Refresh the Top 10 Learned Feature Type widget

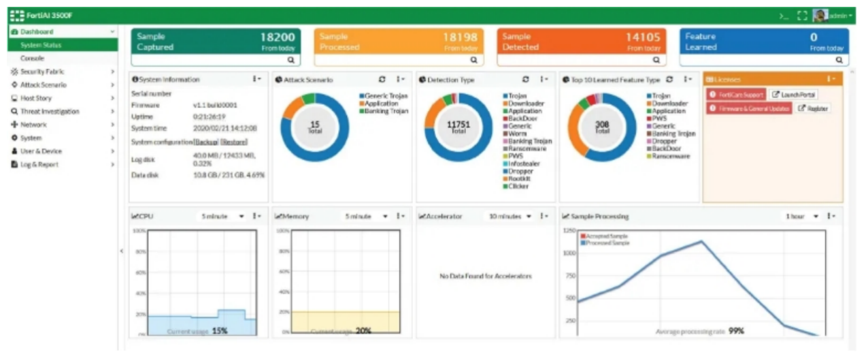670,80
